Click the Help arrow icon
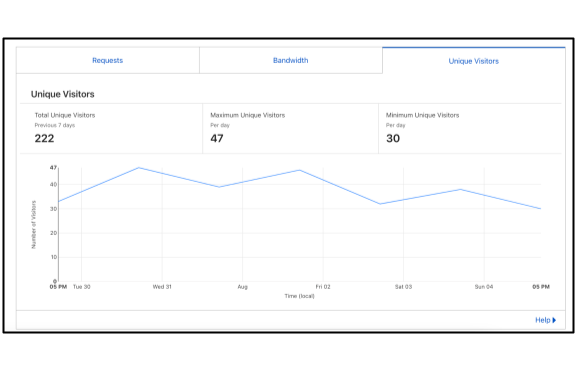The width and height of the screenshot is (576, 384). tap(554, 320)
